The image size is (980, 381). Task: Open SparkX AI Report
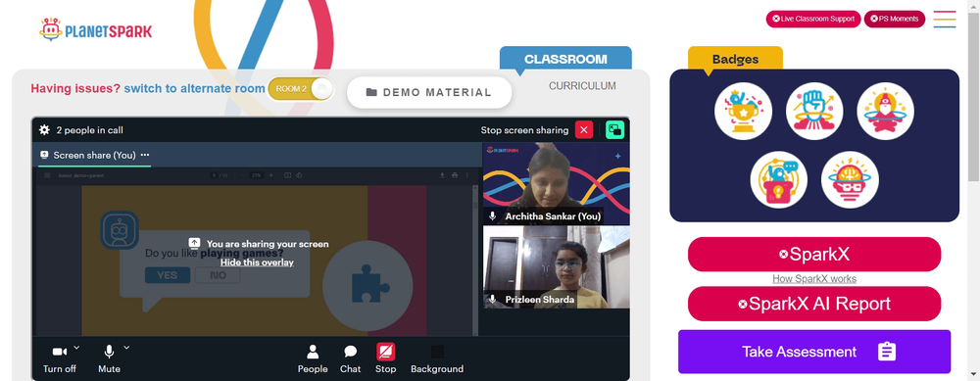pos(814,304)
